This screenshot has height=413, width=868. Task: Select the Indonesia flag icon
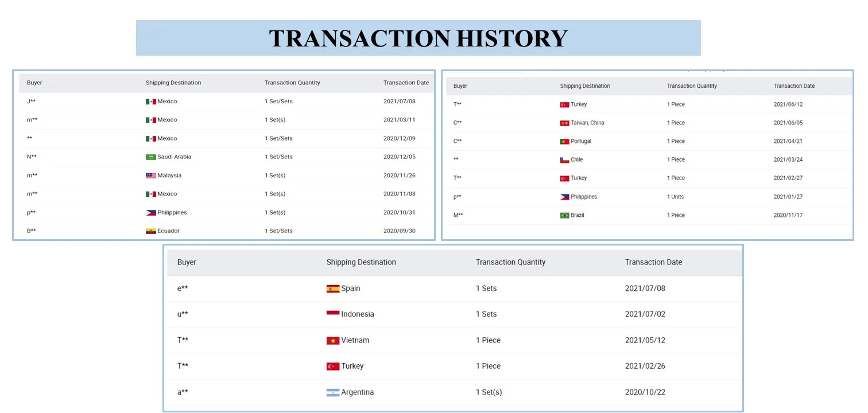tap(333, 314)
